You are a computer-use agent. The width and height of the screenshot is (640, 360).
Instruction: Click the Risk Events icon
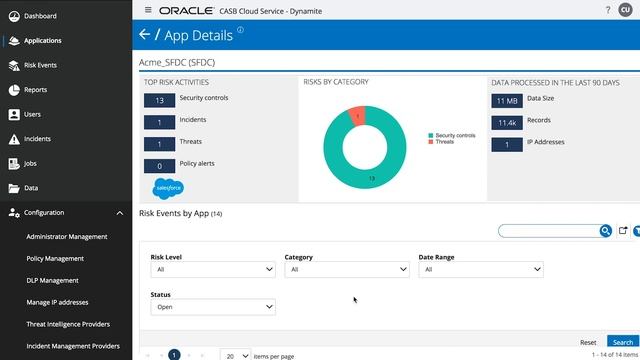[x=14, y=65]
